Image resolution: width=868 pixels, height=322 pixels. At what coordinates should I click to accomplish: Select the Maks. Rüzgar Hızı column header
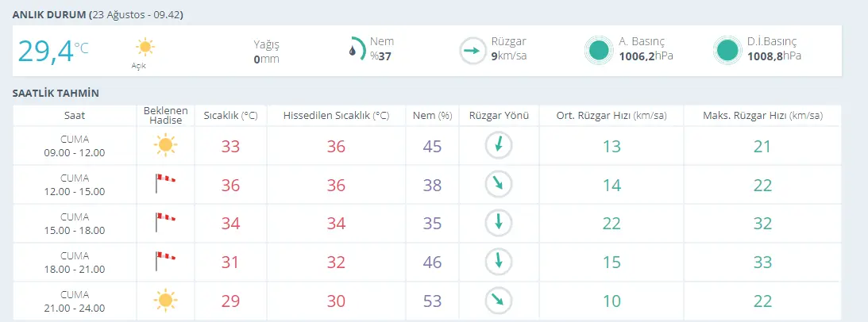[x=762, y=116]
